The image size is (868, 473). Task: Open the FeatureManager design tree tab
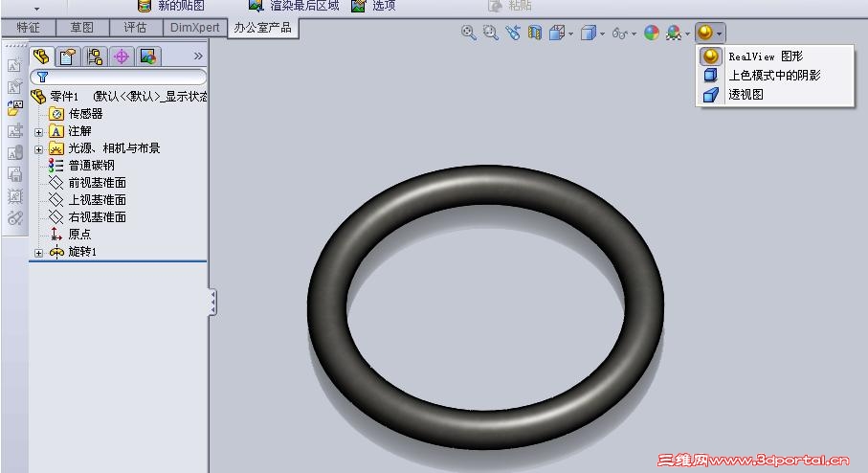pos(41,56)
